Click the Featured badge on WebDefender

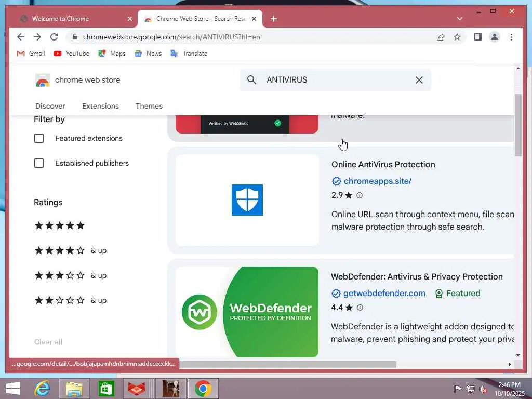458,294
